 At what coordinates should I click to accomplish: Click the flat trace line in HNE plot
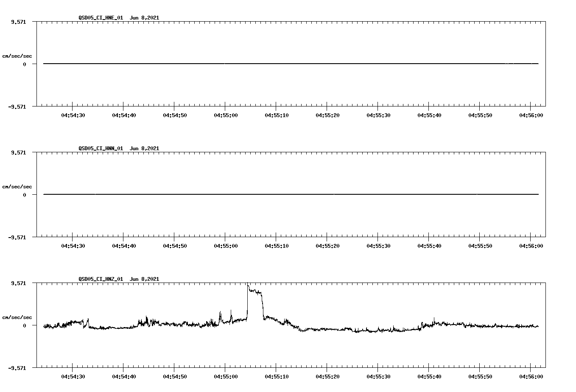click(291, 64)
